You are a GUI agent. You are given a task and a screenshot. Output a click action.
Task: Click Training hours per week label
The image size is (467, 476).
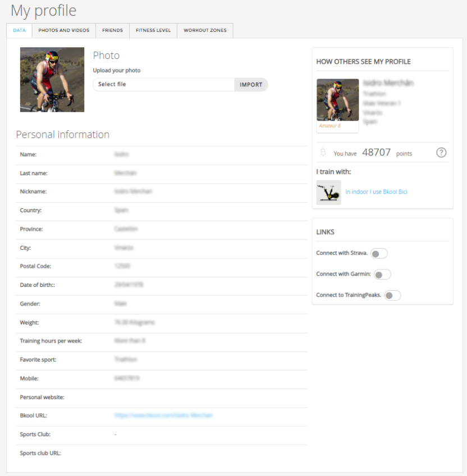(x=51, y=341)
